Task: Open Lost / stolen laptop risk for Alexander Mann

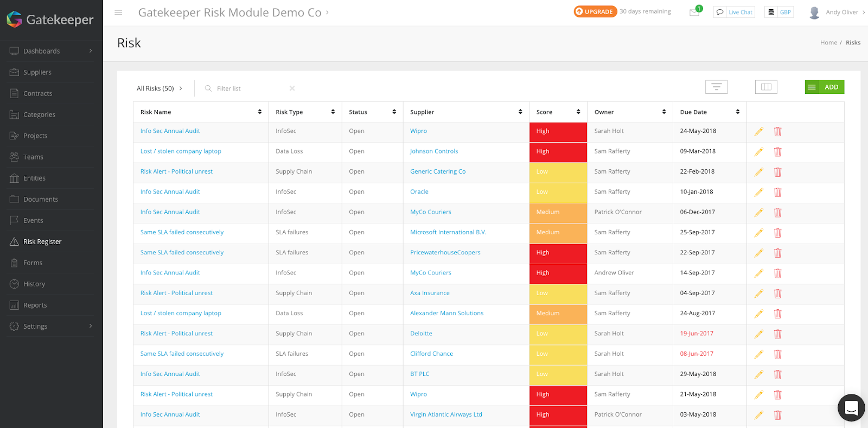Action: (x=181, y=313)
